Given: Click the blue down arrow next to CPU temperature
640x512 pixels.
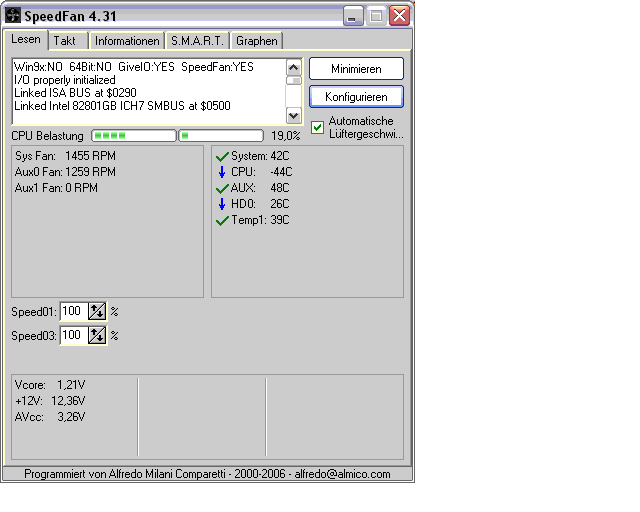Looking at the screenshot, I should click(222, 172).
